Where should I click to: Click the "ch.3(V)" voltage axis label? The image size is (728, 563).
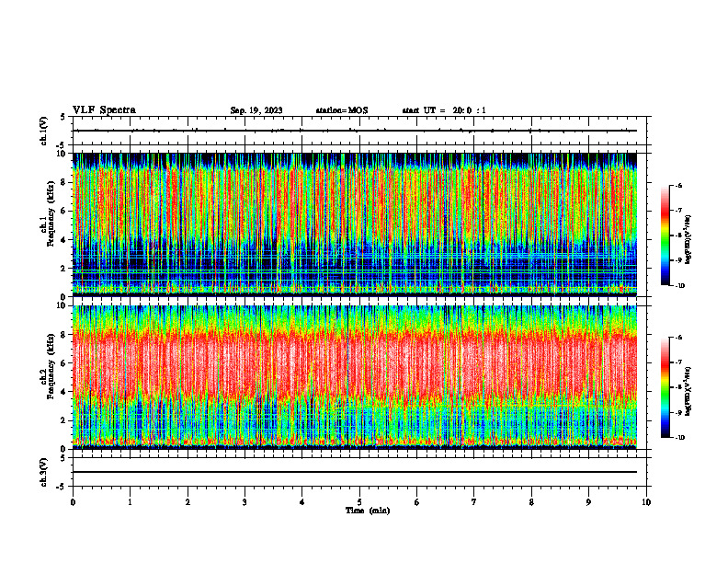coord(43,472)
